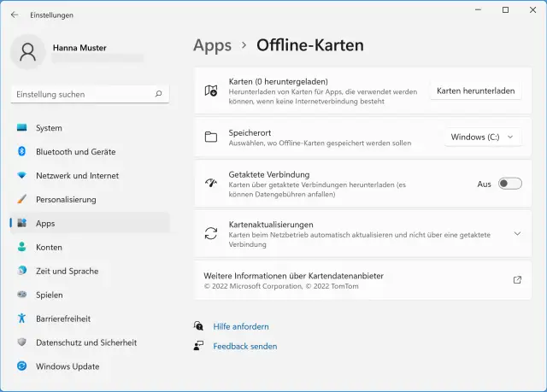Navigate to Apps in the breadcrumb

pos(212,45)
